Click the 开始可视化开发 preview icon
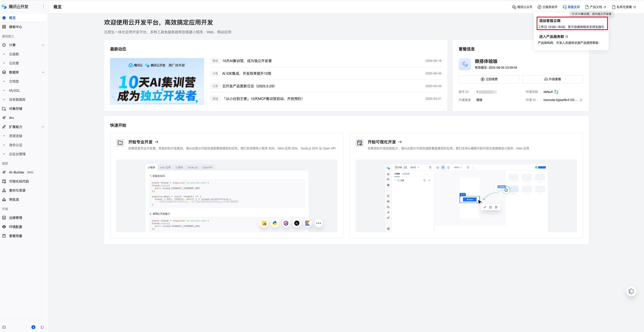 click(360, 143)
